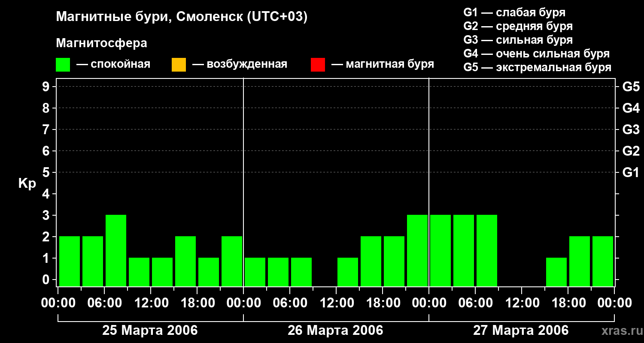Click the green 'спокойная' legend swatch
This screenshot has height=343, width=644.
(63, 65)
